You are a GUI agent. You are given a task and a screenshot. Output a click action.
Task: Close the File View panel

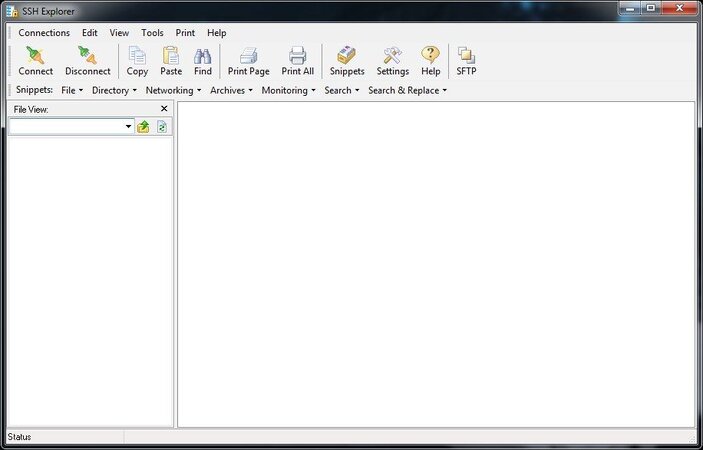[x=164, y=108]
